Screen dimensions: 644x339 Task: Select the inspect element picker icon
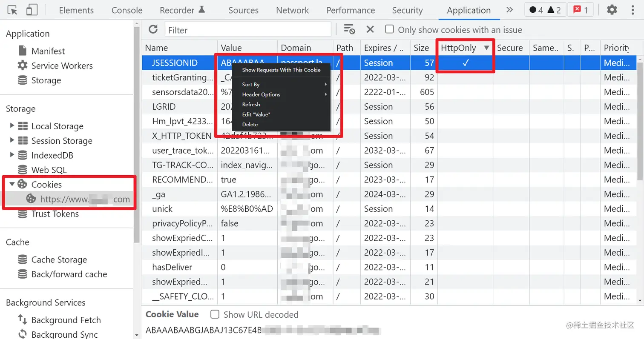point(12,10)
